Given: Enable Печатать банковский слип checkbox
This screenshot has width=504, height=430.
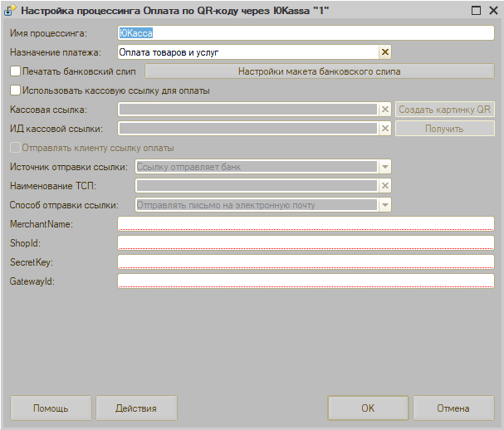Looking at the screenshot, I should 16,71.
